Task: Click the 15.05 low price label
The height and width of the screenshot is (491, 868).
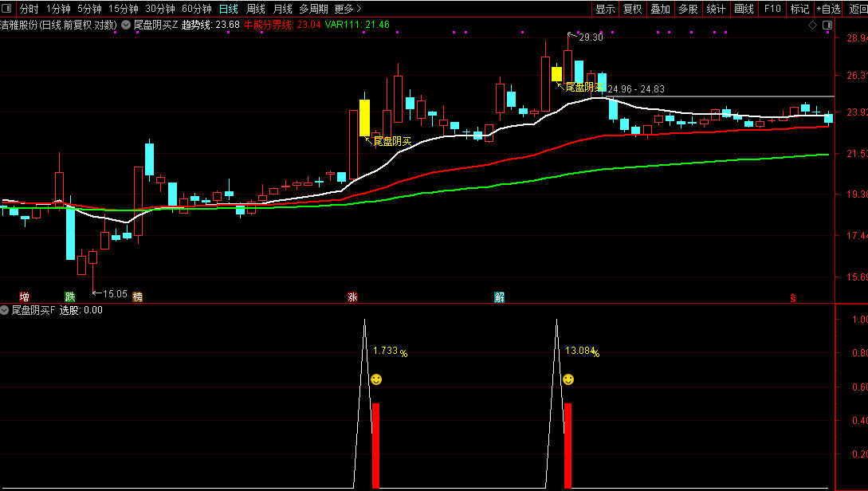Action: [x=115, y=294]
